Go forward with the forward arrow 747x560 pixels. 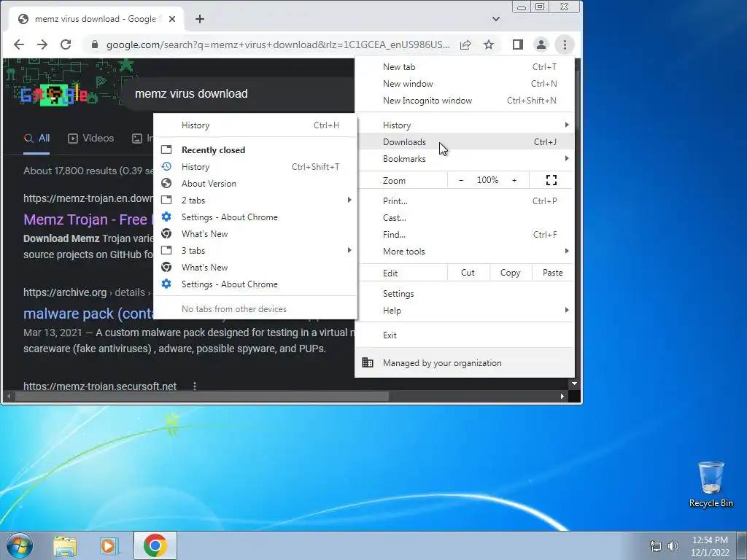click(x=42, y=44)
